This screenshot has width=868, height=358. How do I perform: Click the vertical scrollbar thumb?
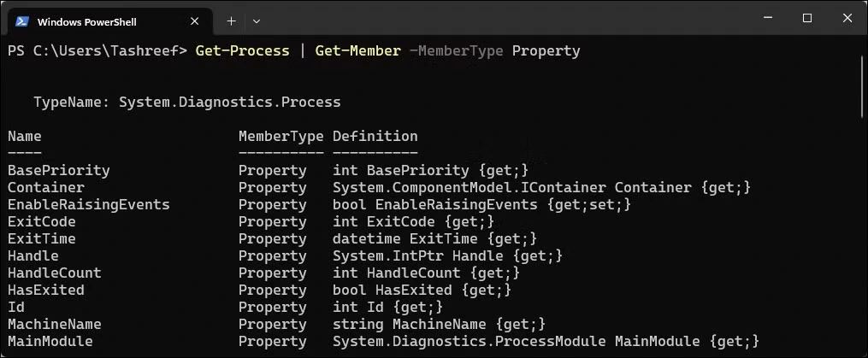(863, 85)
